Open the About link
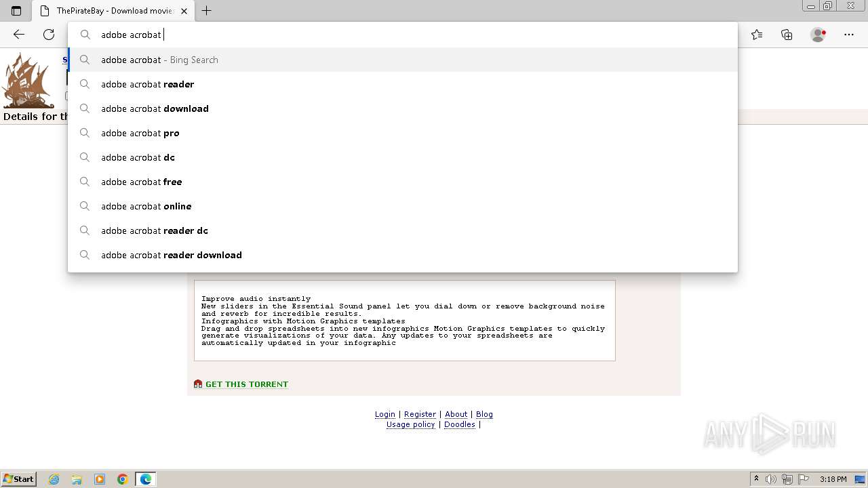The height and width of the screenshot is (488, 868). click(x=456, y=414)
